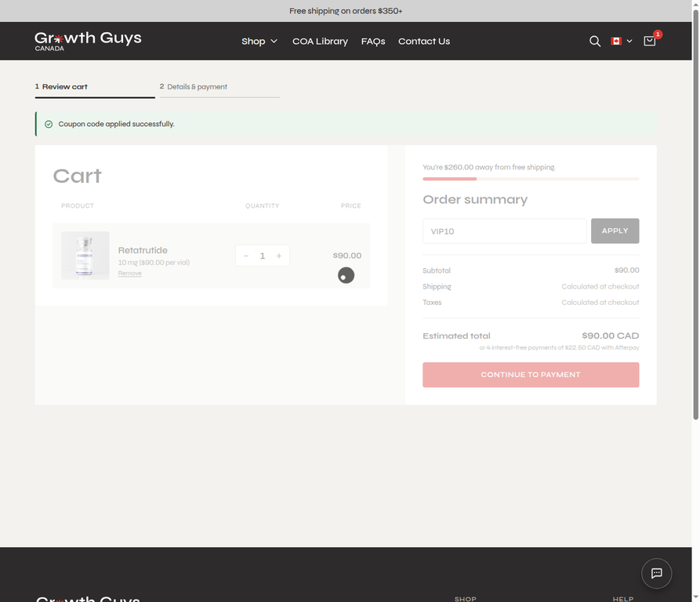700x602 pixels.
Task: Click the page vertical scrollbar
Action: click(x=695, y=214)
